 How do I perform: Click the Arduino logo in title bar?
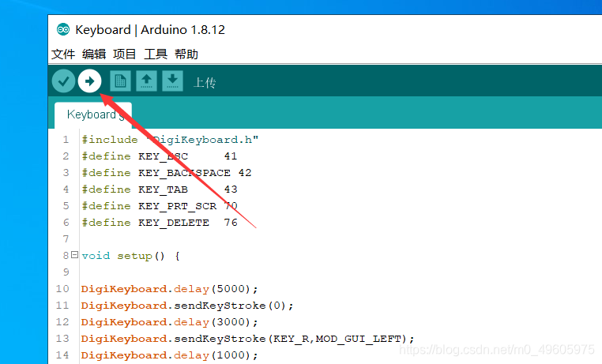[63, 29]
